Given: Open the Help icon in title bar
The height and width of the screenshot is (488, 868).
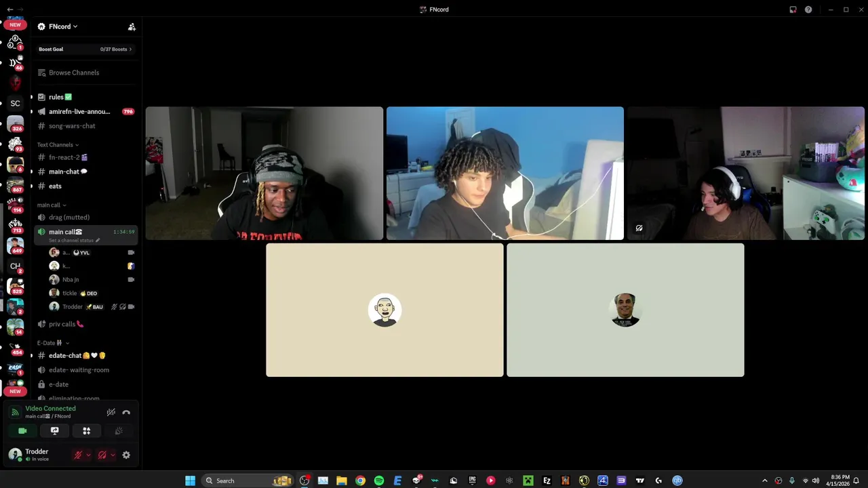Looking at the screenshot, I should click(x=808, y=9).
